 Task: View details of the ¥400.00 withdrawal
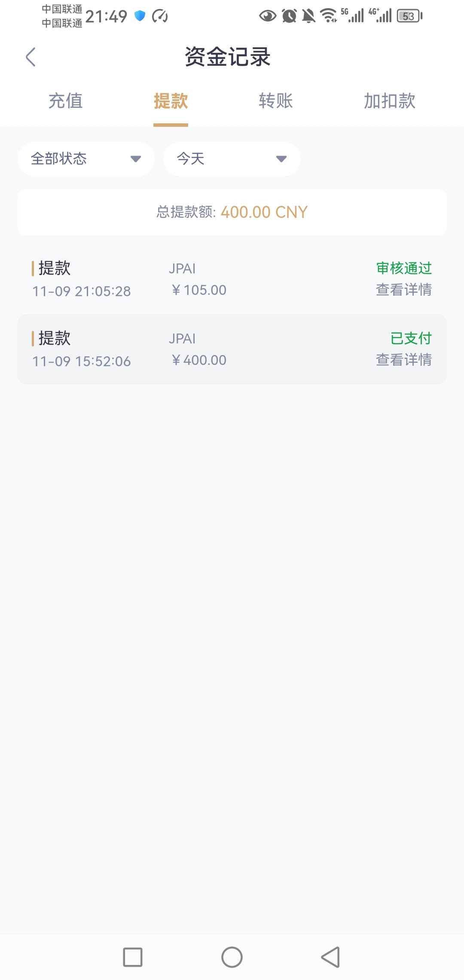tap(403, 360)
